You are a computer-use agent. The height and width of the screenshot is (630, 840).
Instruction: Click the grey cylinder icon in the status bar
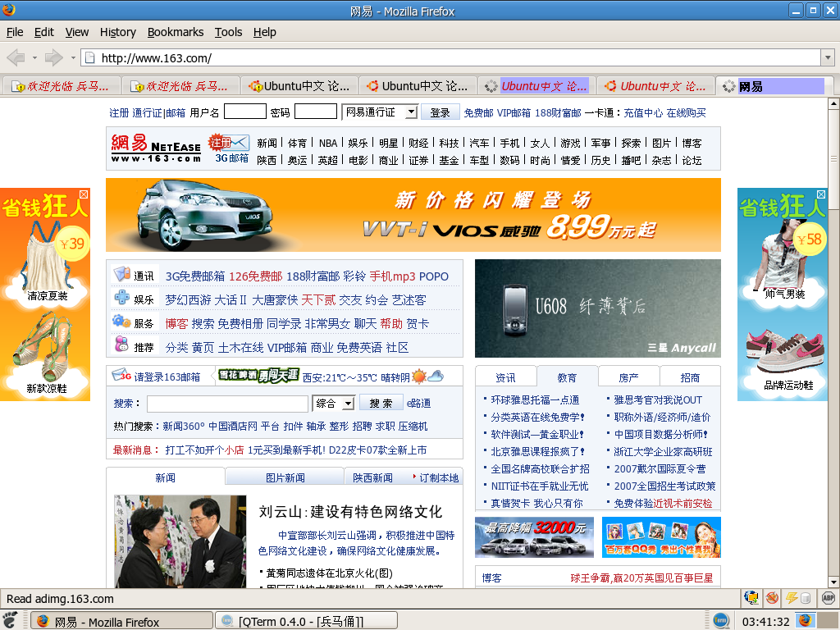click(806, 597)
